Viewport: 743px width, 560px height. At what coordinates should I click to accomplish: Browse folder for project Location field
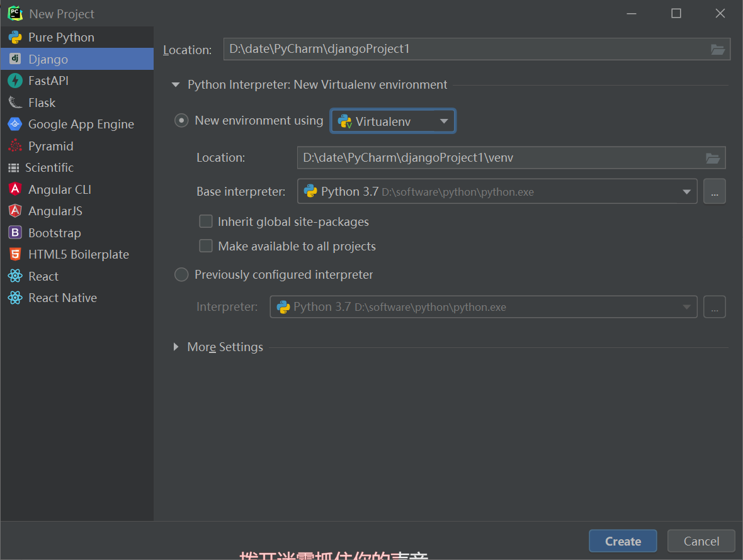(718, 49)
